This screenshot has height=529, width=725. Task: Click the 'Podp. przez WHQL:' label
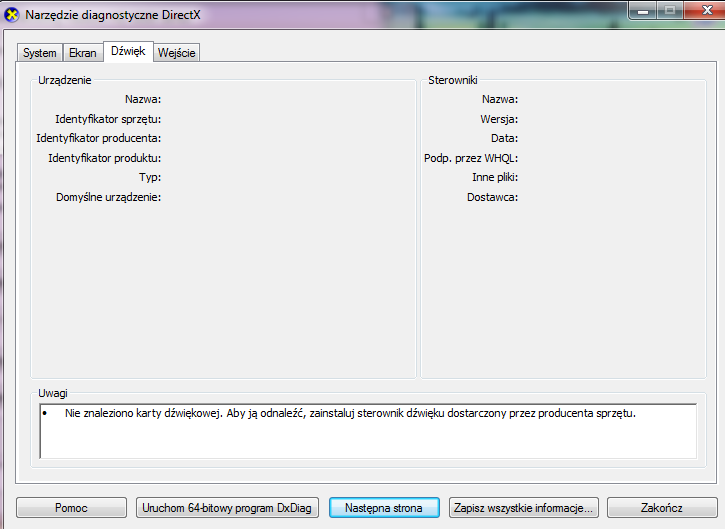(x=471, y=158)
